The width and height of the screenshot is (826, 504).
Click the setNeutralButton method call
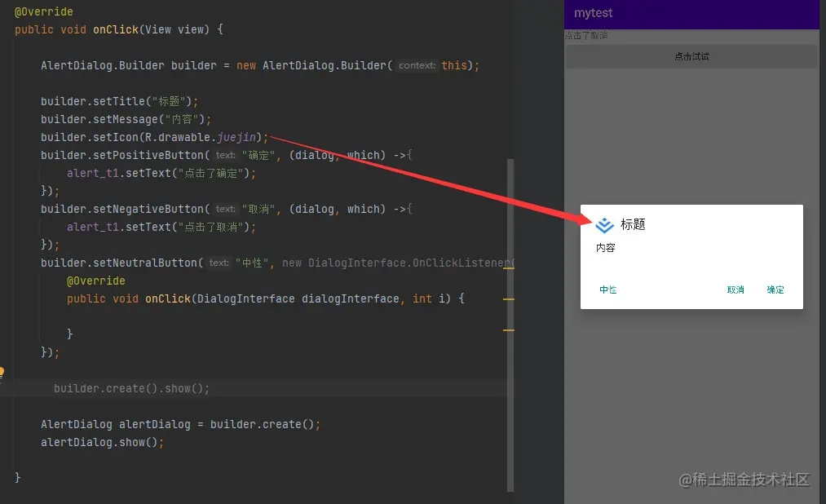145,263
